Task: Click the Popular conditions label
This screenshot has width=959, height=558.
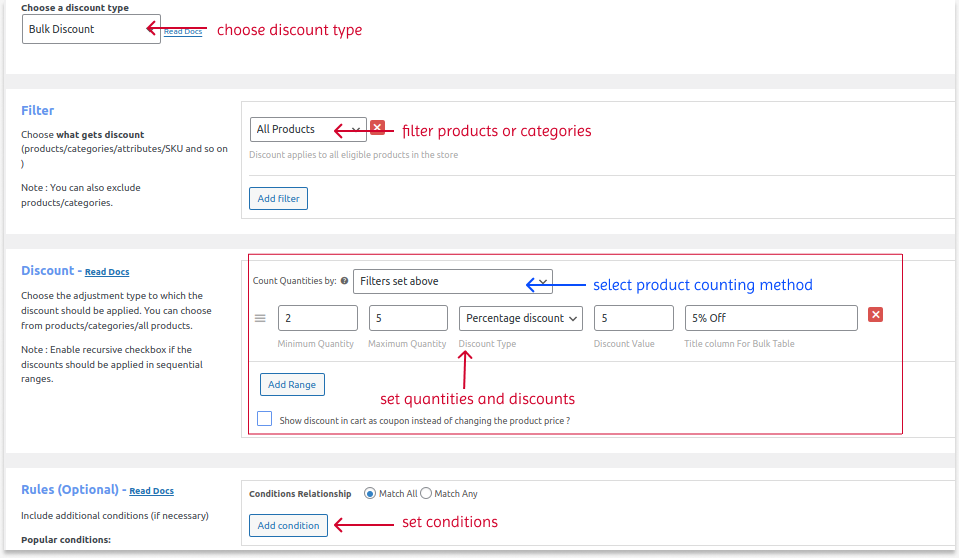Action: pyautogui.click(x=66, y=540)
